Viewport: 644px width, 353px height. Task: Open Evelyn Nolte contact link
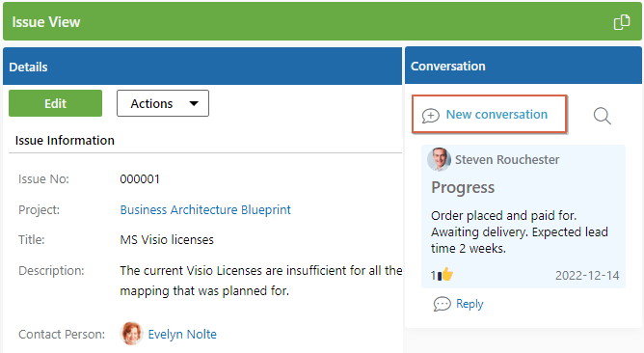click(x=182, y=334)
